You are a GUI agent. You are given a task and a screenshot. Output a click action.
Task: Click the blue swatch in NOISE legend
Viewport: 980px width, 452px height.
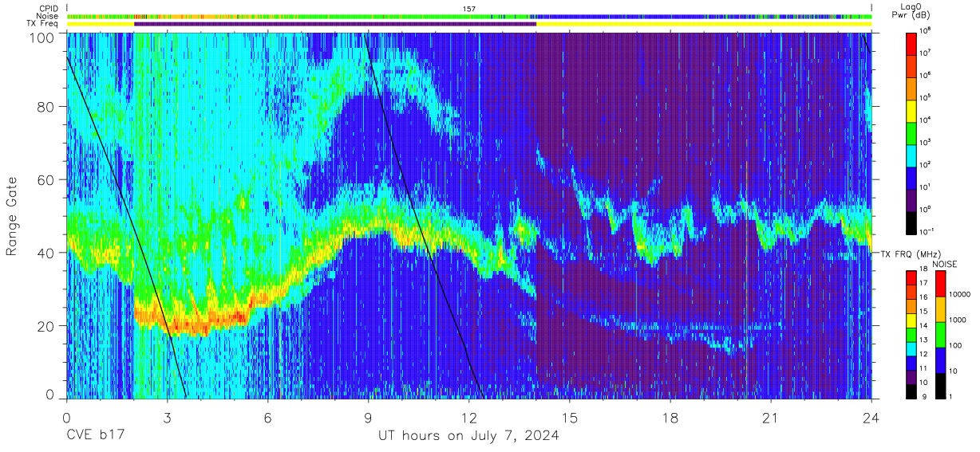[940, 359]
